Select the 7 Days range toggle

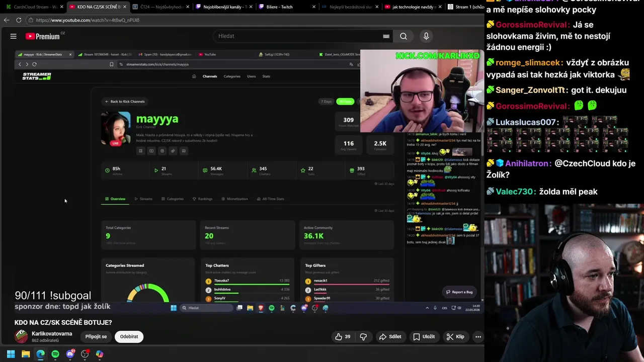tap(327, 102)
